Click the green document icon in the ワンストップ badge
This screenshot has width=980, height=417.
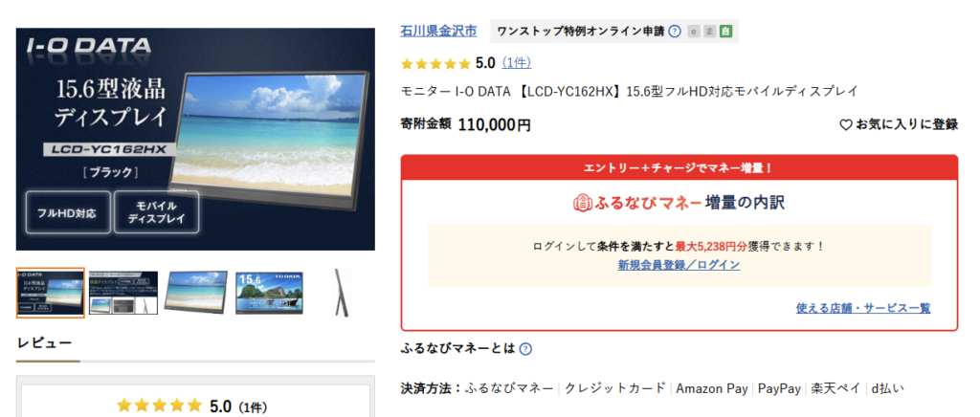pos(725,32)
